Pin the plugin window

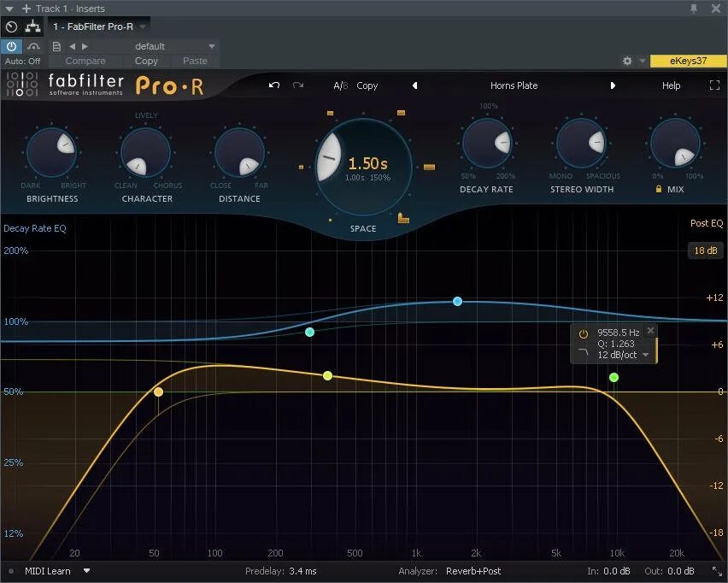tap(694, 9)
